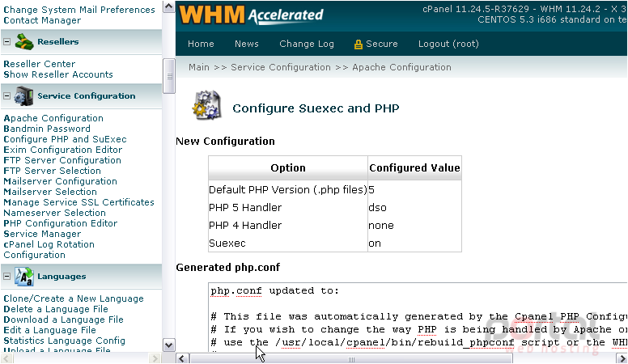
Task: Click inside the generated php.conf text area
Action: (418, 317)
